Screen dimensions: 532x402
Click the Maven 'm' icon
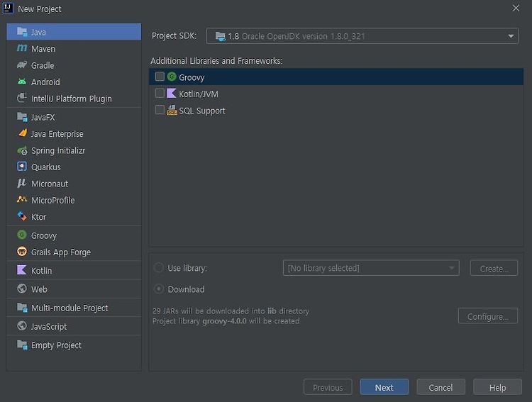coord(22,48)
